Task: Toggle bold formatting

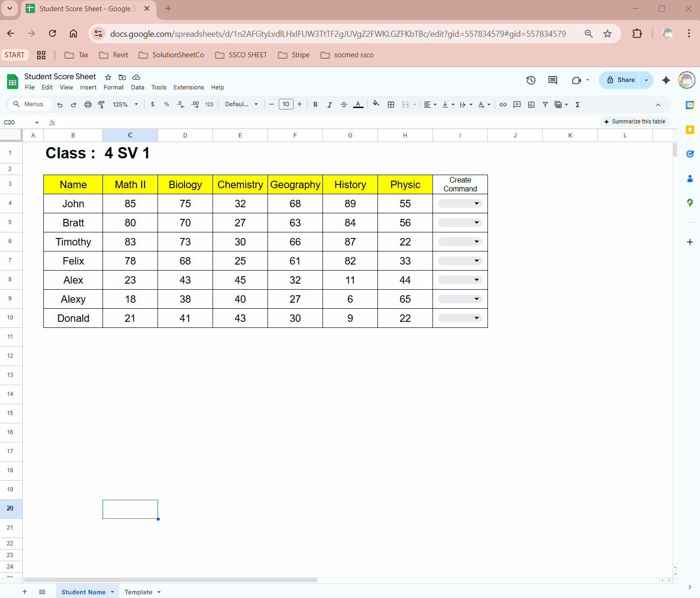Action: [x=316, y=104]
